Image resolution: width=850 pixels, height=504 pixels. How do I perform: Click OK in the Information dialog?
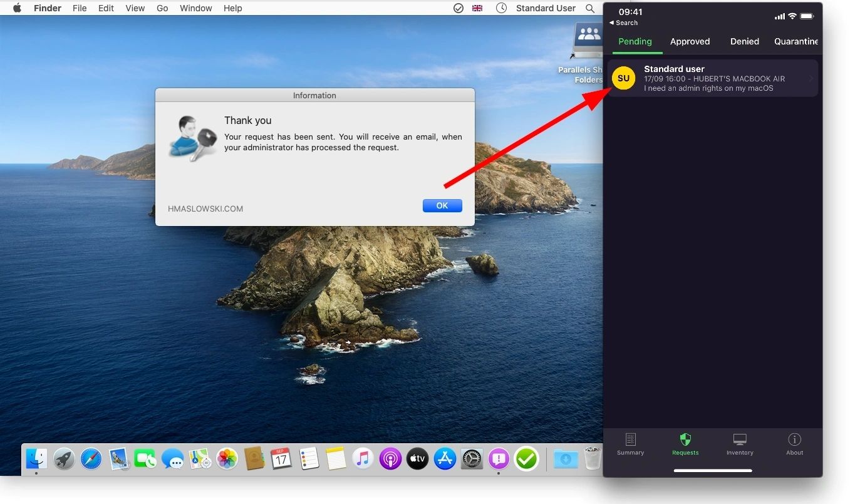coord(442,205)
